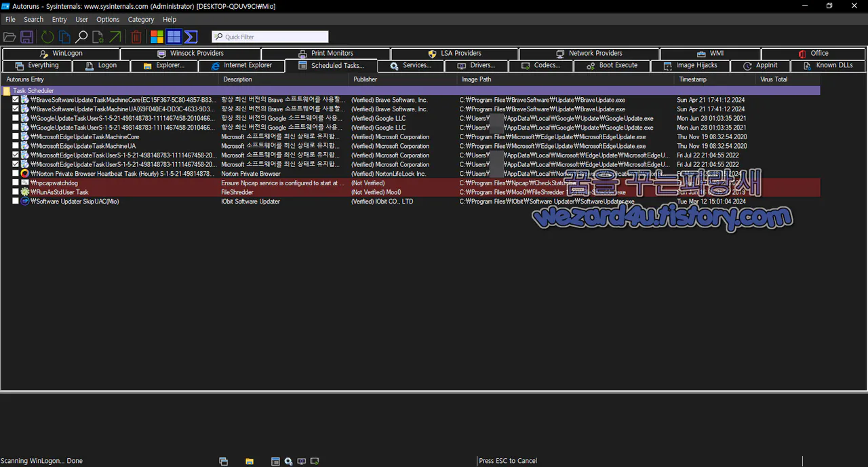Switch to the Drivers tab
The height and width of the screenshot is (467, 868).
coord(476,66)
